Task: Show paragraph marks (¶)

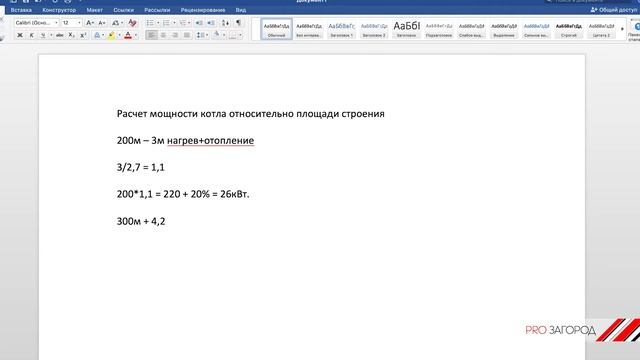Action: point(238,23)
